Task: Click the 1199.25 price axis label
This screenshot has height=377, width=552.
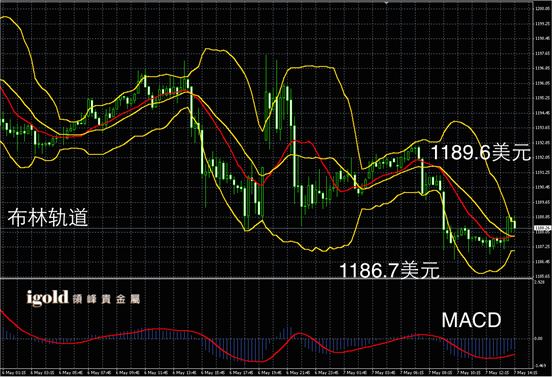Action: point(542,23)
